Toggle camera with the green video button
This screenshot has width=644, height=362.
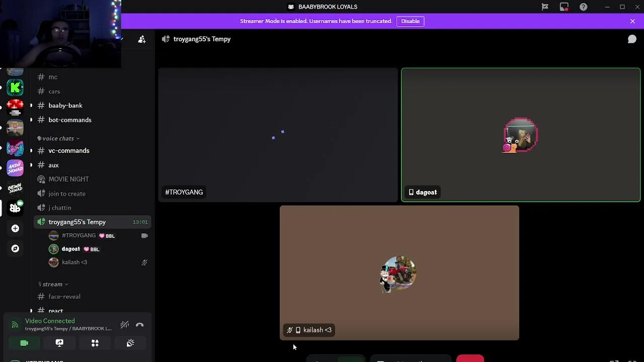(24, 343)
